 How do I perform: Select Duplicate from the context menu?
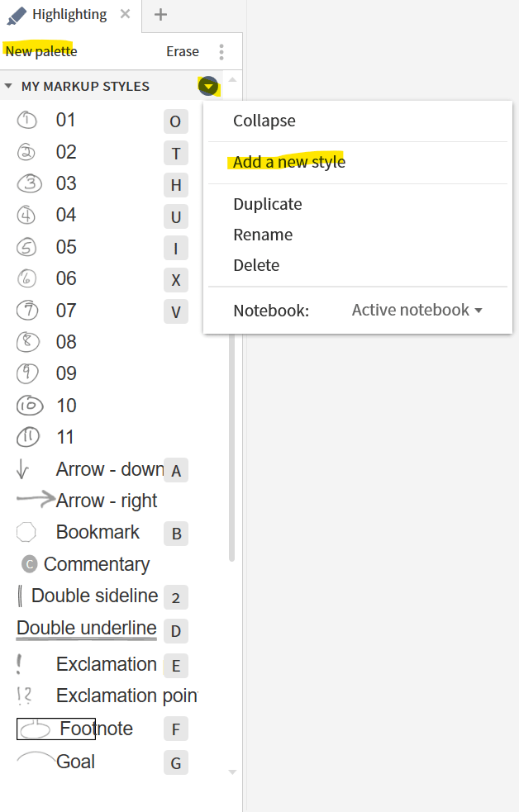click(268, 204)
